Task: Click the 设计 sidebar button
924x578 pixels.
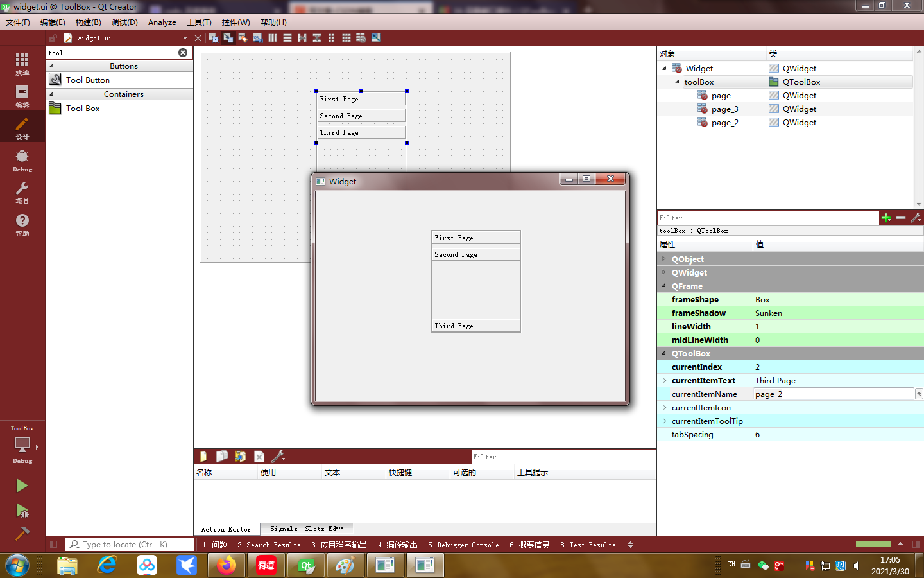Action: [22, 126]
